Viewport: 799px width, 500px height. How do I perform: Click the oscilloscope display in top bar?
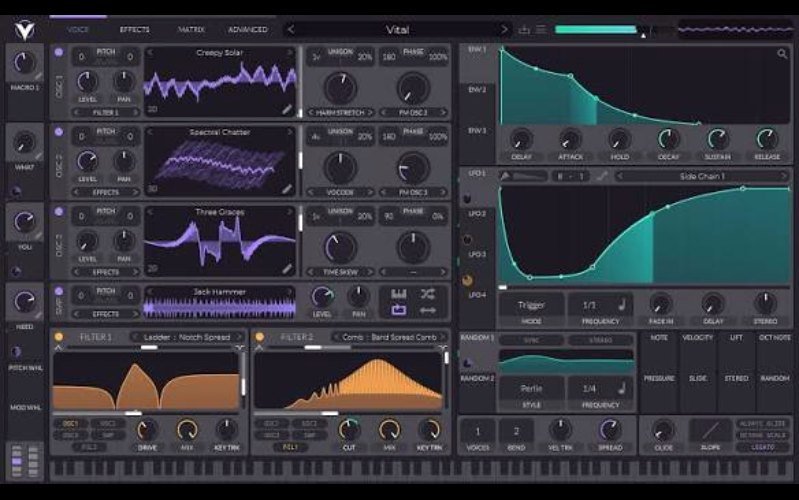[735, 30]
